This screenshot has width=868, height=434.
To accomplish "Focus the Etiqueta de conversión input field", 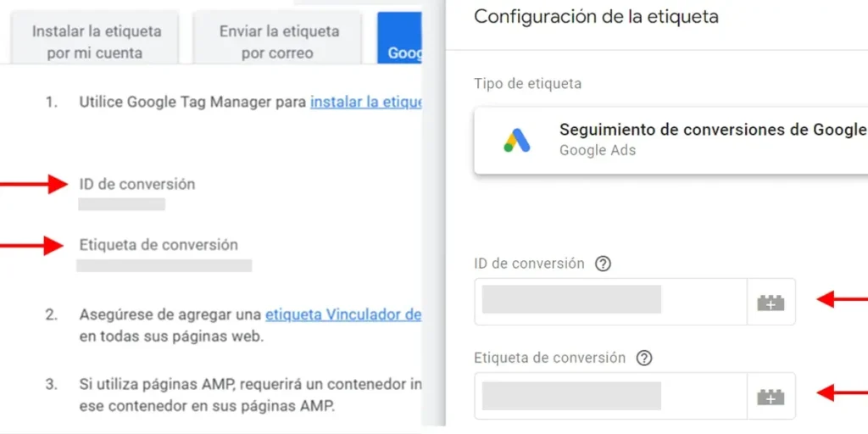I will coord(610,396).
